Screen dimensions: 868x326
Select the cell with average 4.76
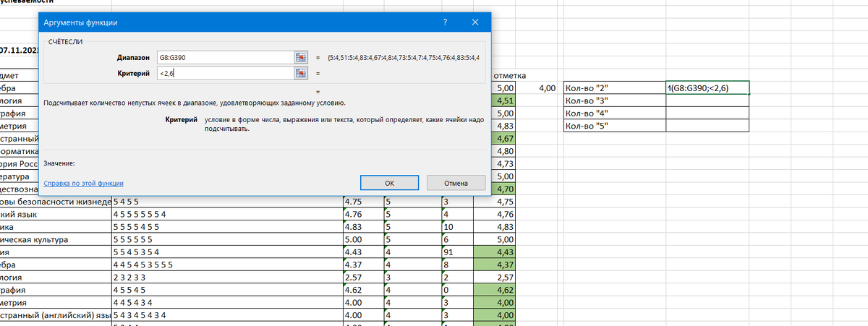(x=363, y=214)
